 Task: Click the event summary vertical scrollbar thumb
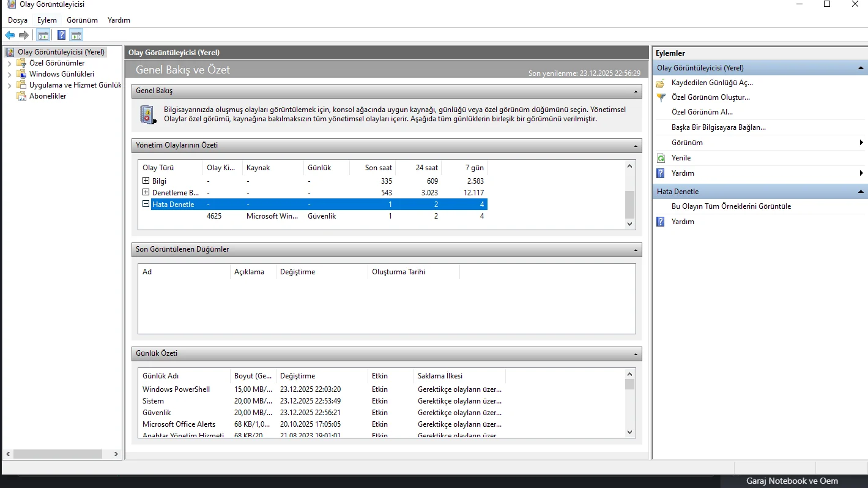[629, 205]
